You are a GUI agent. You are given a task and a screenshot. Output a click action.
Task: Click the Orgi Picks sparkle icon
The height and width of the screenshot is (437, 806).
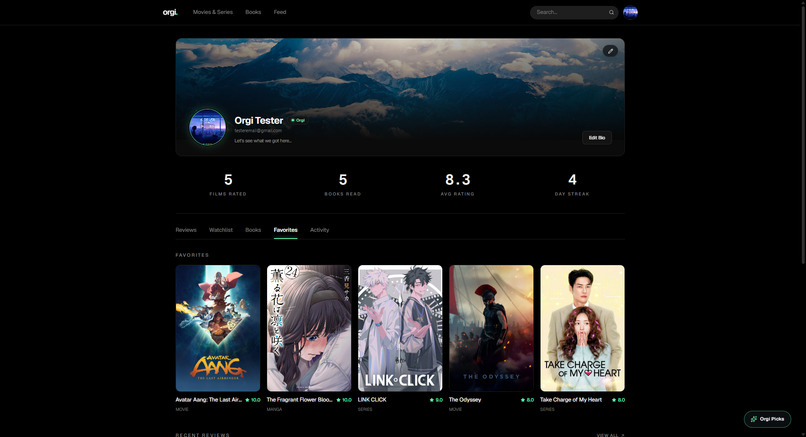pyautogui.click(x=754, y=419)
